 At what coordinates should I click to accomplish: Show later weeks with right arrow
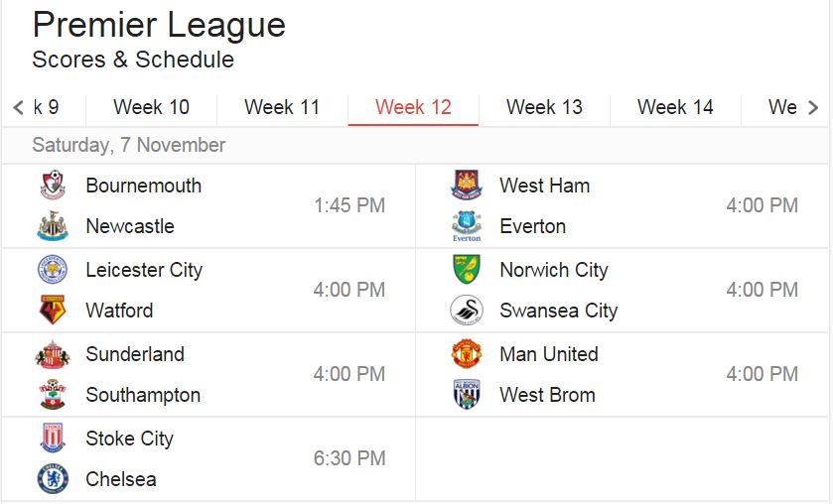(813, 108)
